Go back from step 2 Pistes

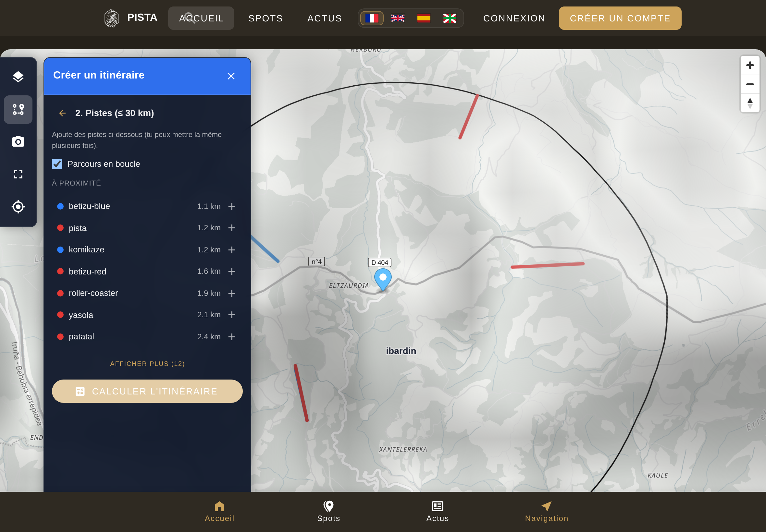(62, 113)
